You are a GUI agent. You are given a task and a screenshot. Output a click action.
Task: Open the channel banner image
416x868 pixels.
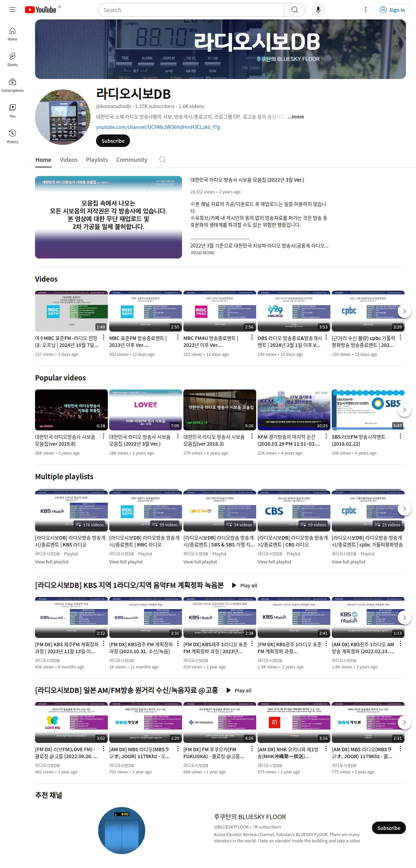tap(220, 49)
